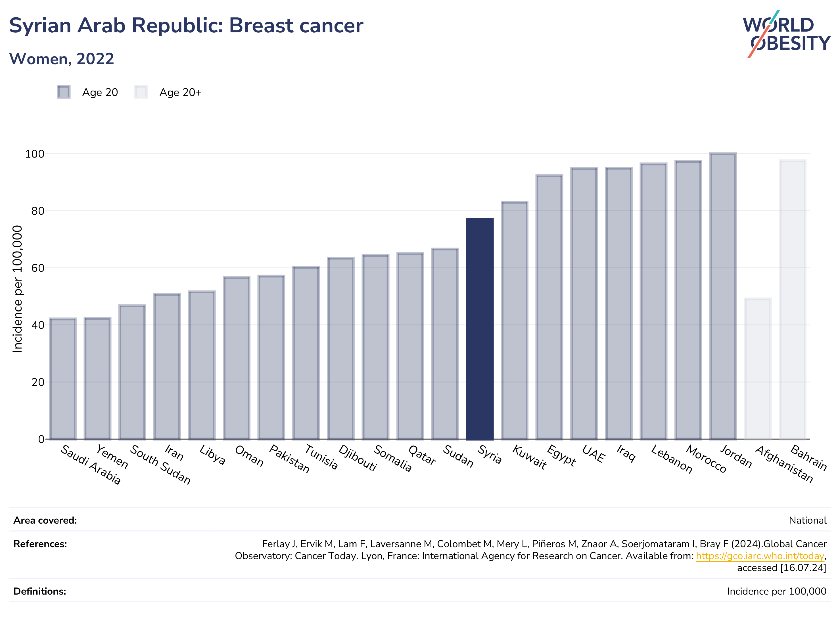Select the Bahrain light bar

tap(793, 300)
